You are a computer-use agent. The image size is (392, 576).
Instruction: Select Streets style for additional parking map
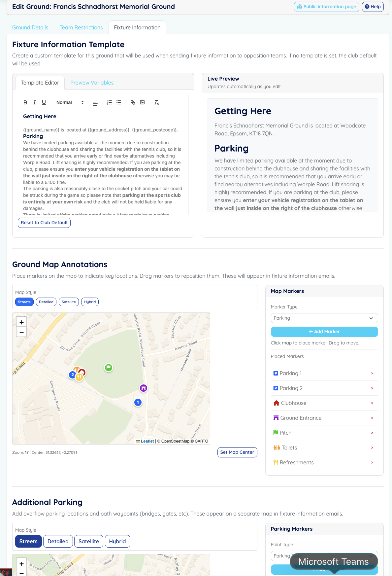coord(28,541)
